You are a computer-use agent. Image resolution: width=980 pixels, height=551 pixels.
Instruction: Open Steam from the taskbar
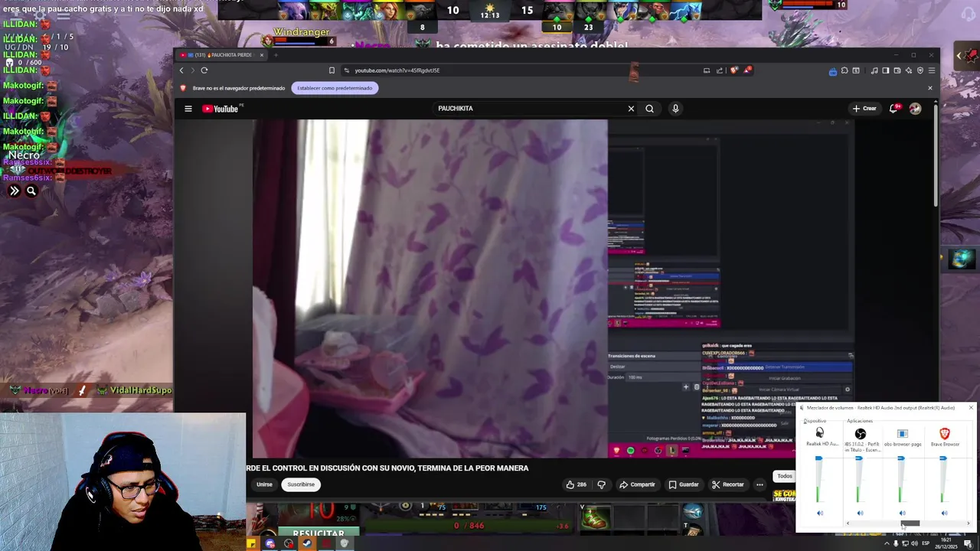pyautogui.click(x=307, y=544)
